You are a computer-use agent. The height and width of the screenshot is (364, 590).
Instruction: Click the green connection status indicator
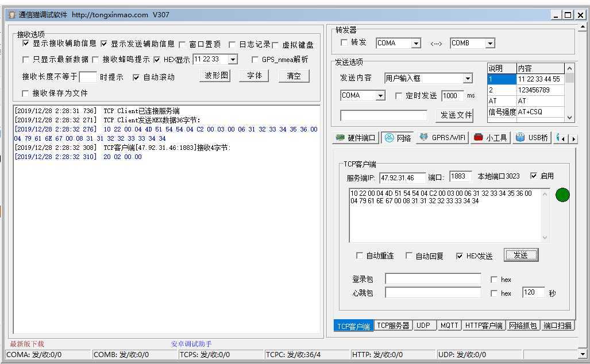point(562,195)
